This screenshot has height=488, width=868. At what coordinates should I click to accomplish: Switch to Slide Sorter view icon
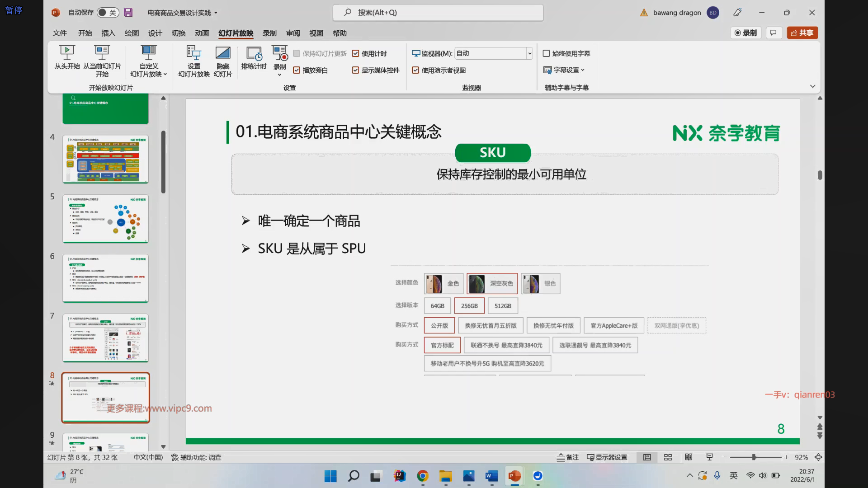tap(668, 457)
